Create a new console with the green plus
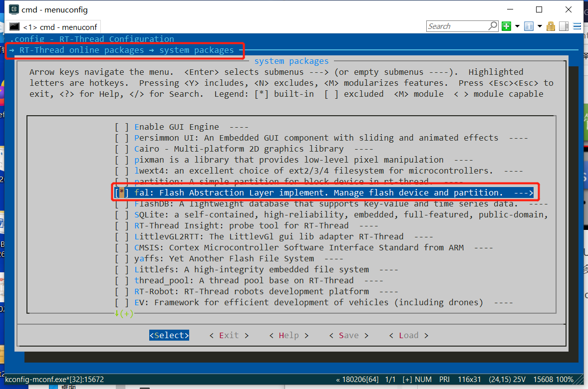Screen dimensions: 588x389 (506, 26)
